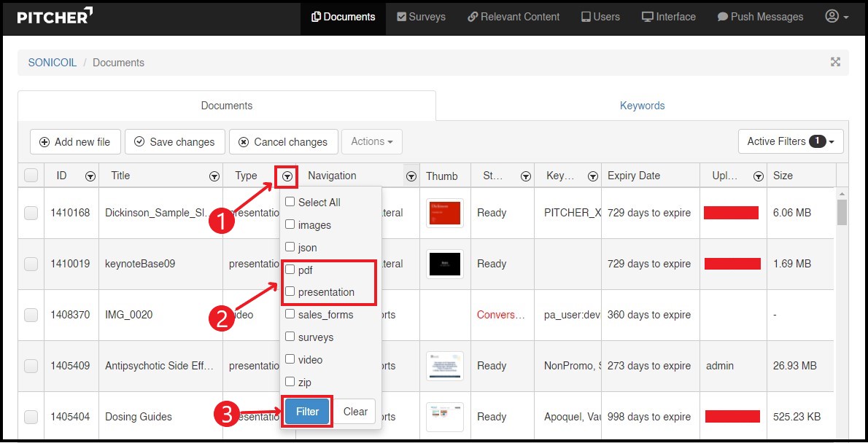
Task: Click the Navigation column filter icon
Action: 411,176
